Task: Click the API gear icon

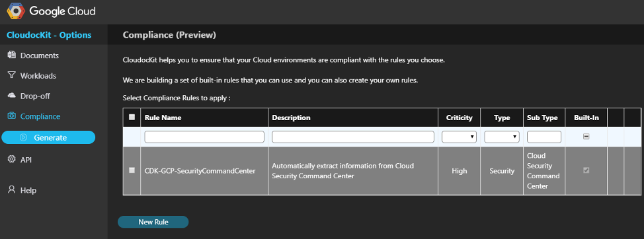Action: tap(11, 160)
